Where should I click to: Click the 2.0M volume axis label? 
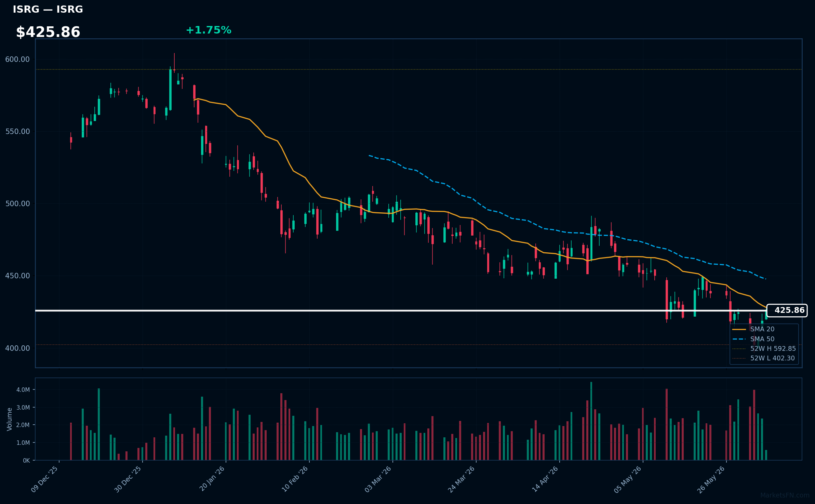[x=23, y=425]
